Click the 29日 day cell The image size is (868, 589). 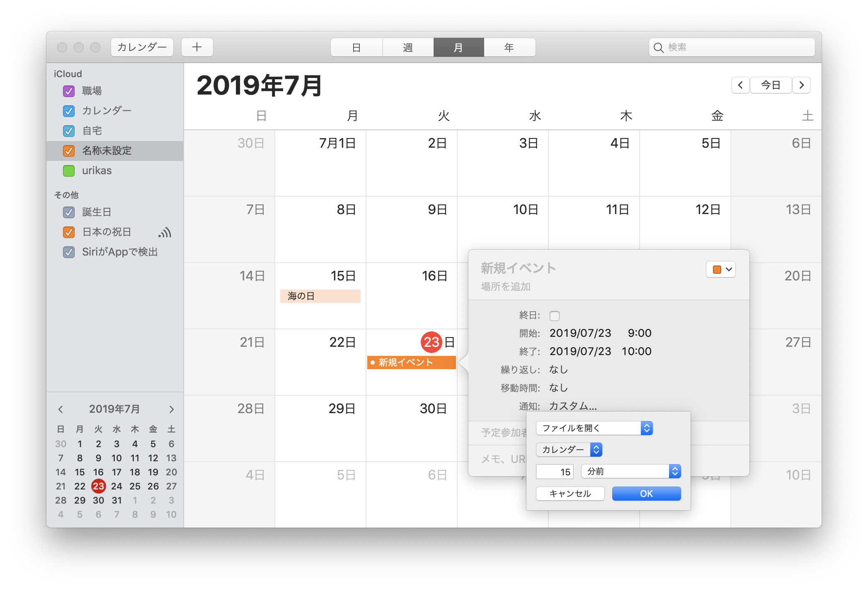coord(320,429)
